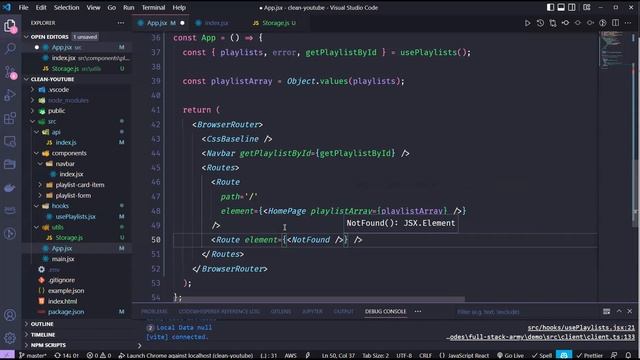Toggle Spell checker in status bar

pyautogui.click(x=542, y=356)
